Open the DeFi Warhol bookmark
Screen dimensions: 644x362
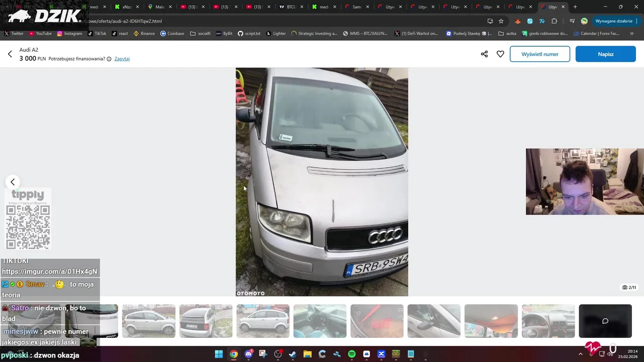coord(417,34)
